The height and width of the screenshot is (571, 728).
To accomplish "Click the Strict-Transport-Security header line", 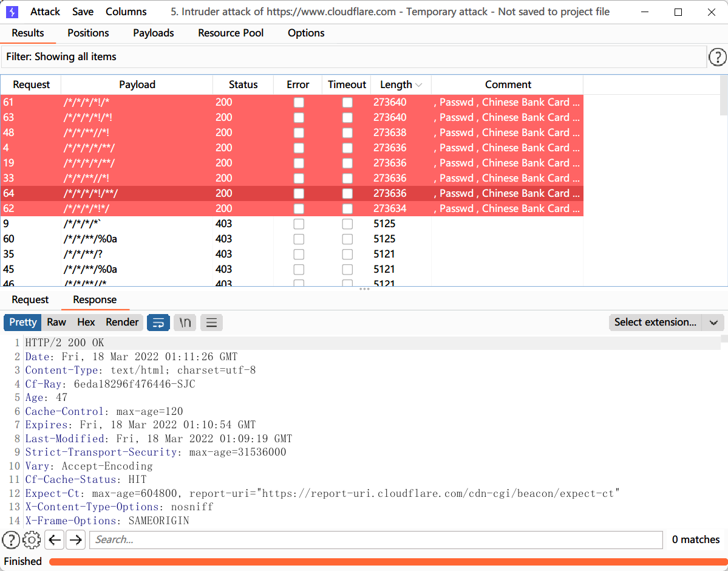I will (x=155, y=453).
